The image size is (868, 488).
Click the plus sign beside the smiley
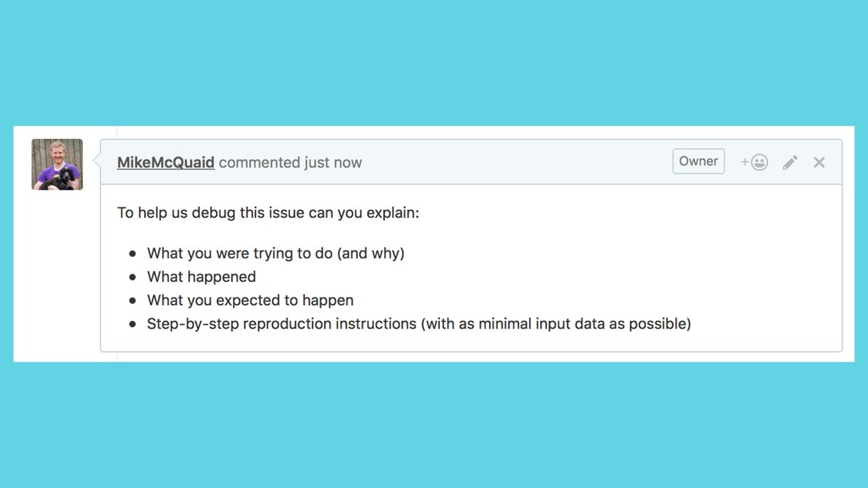(x=745, y=162)
